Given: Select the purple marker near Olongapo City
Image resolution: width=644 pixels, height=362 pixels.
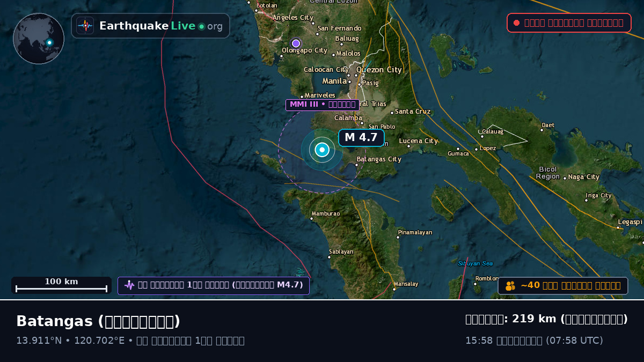Looking at the screenshot, I should (x=296, y=43).
